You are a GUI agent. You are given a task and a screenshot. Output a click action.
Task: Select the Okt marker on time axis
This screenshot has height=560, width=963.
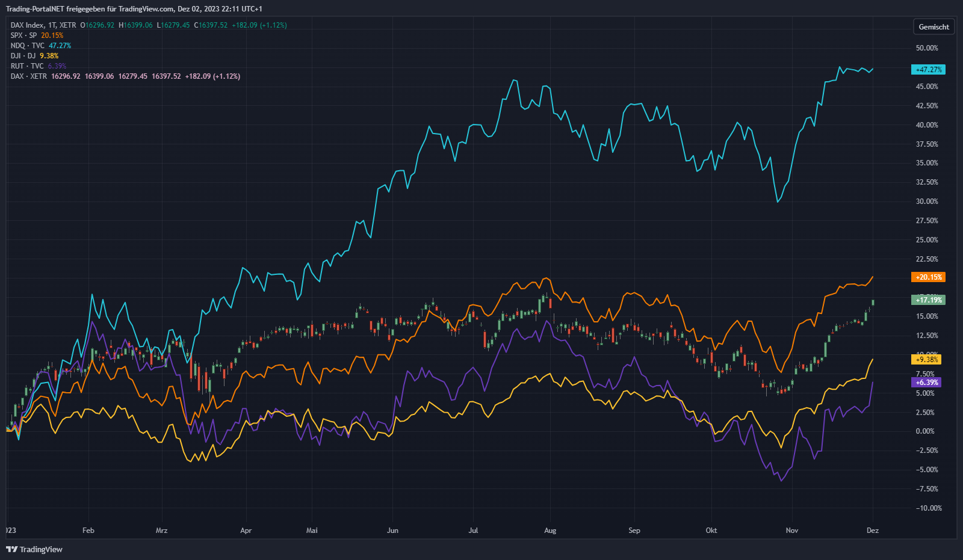pyautogui.click(x=711, y=531)
